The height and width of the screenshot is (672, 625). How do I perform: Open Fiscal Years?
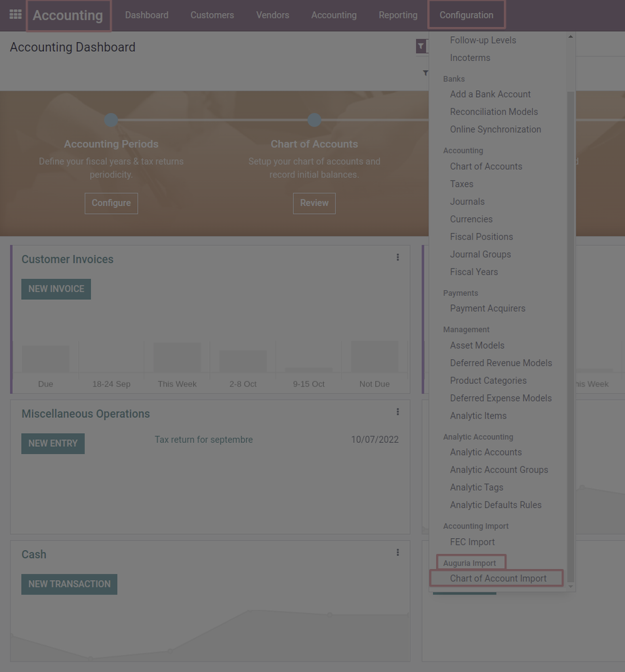(474, 272)
